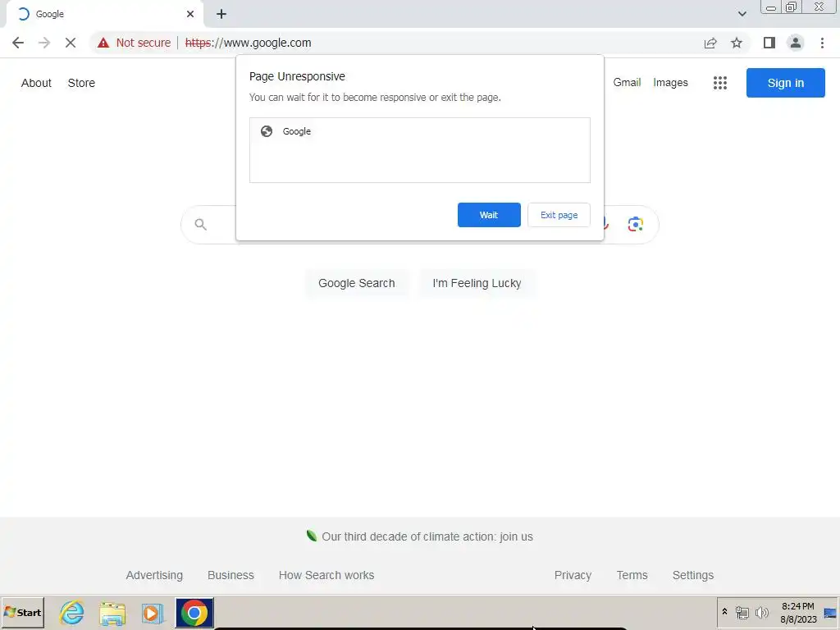This screenshot has width=840, height=630.
Task: Select the Google tab
Action: [x=105, y=14]
